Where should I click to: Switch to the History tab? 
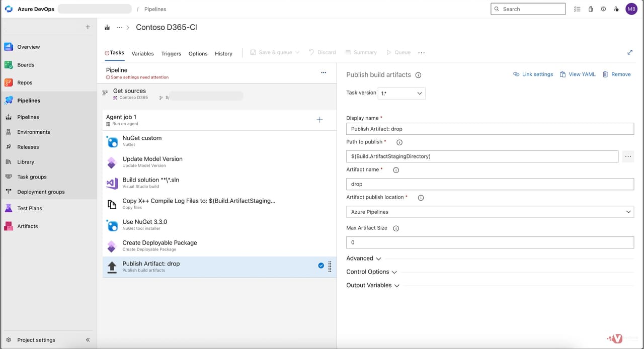pos(223,54)
